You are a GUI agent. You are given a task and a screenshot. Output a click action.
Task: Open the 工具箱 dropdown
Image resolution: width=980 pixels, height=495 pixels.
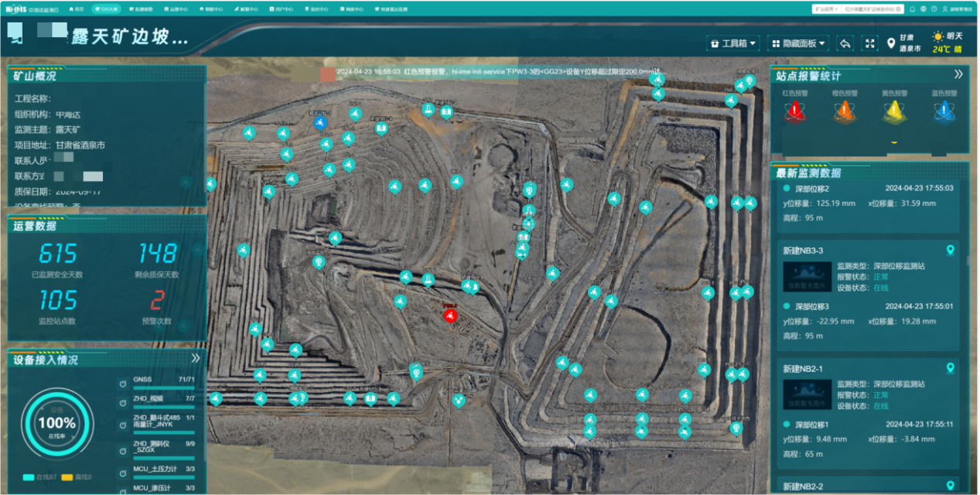click(x=733, y=43)
